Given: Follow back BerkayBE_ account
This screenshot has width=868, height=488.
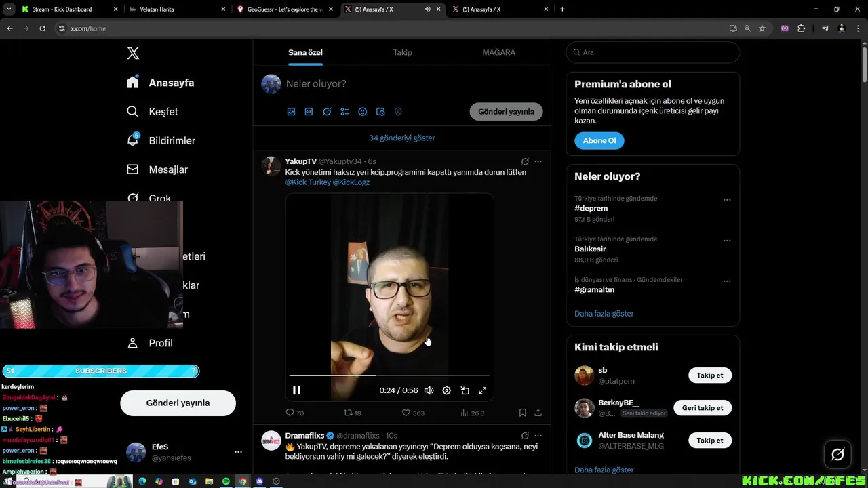Looking at the screenshot, I should point(703,408).
